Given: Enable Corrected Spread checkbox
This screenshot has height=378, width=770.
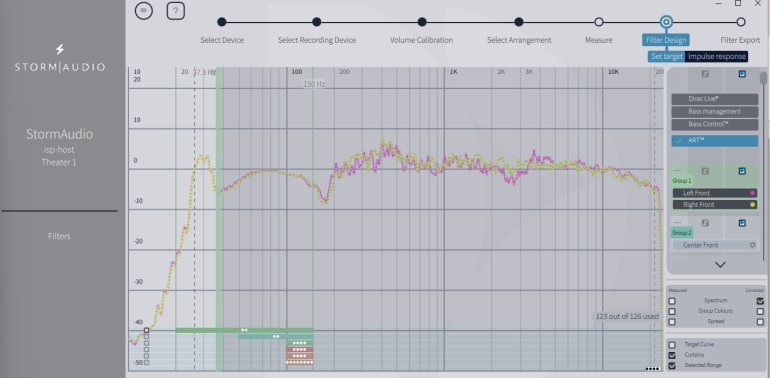Looking at the screenshot, I should pyautogui.click(x=760, y=322).
